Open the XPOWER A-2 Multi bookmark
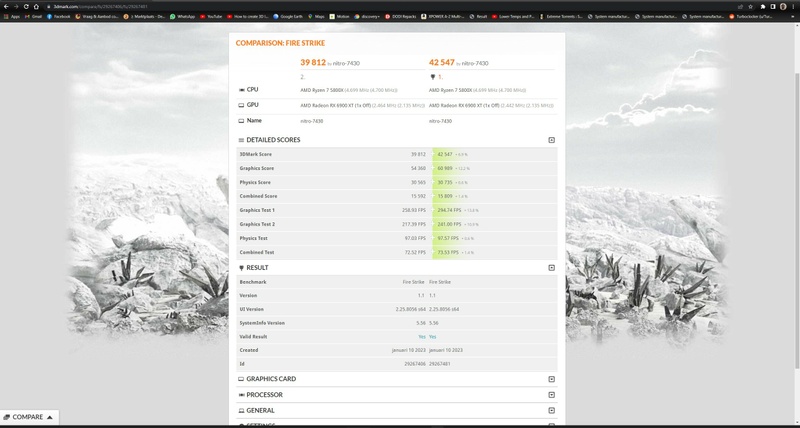The width and height of the screenshot is (800, 428). tap(443, 16)
